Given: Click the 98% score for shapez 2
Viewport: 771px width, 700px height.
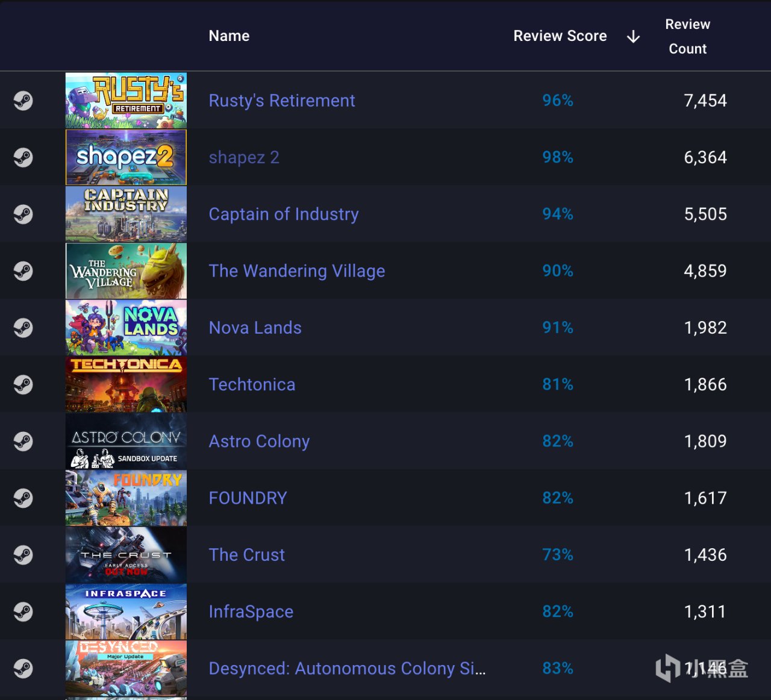Looking at the screenshot, I should pyautogui.click(x=558, y=157).
